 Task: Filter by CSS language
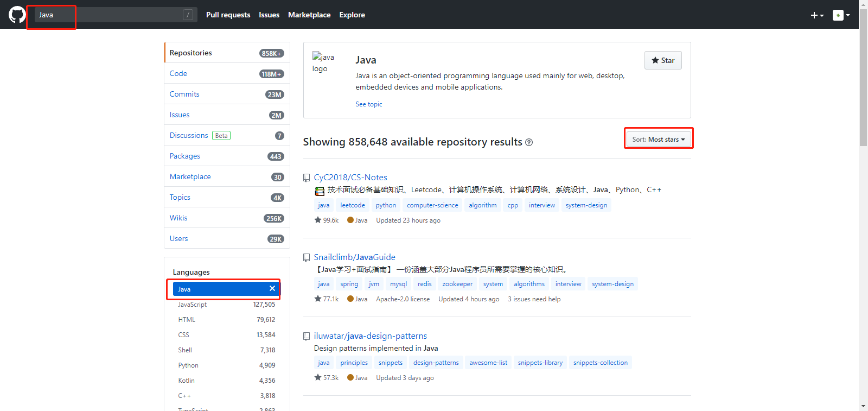[x=227, y=335]
